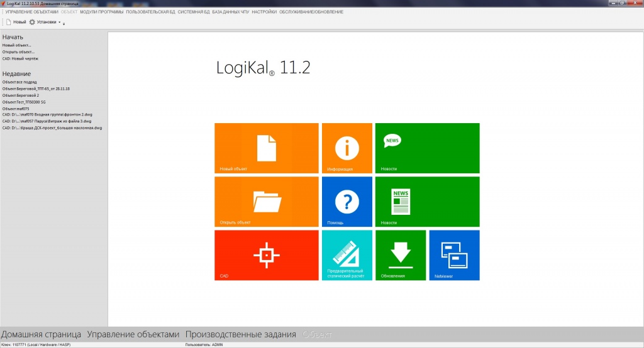Viewport: 644px width, 348px height.
Task: Switch to the "Управление объектами" bottom tab
Action: pyautogui.click(x=133, y=334)
